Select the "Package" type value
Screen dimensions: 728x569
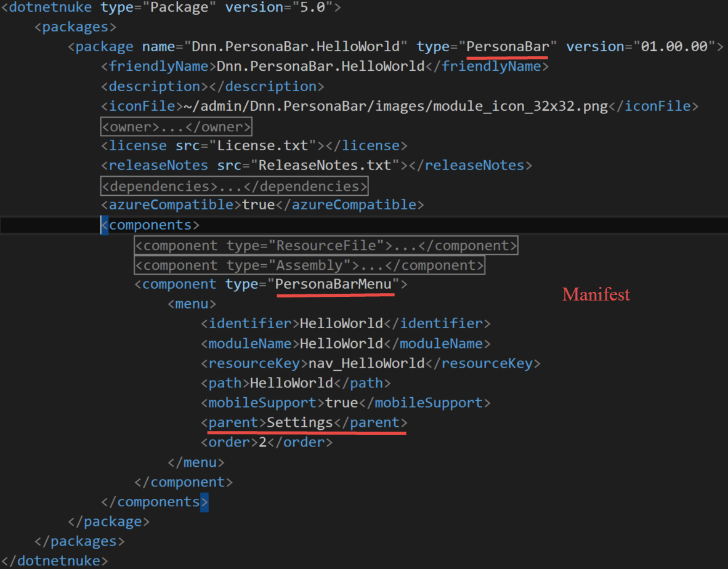point(179,7)
